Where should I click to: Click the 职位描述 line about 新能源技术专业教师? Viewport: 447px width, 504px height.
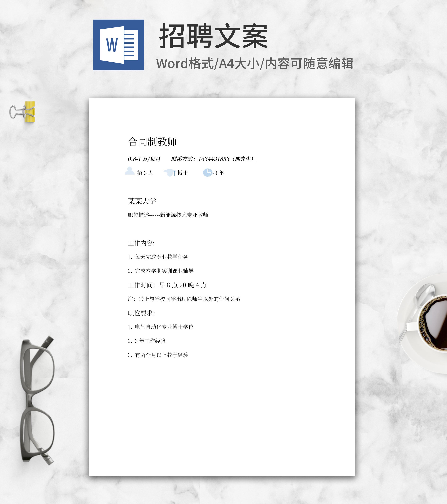point(168,215)
